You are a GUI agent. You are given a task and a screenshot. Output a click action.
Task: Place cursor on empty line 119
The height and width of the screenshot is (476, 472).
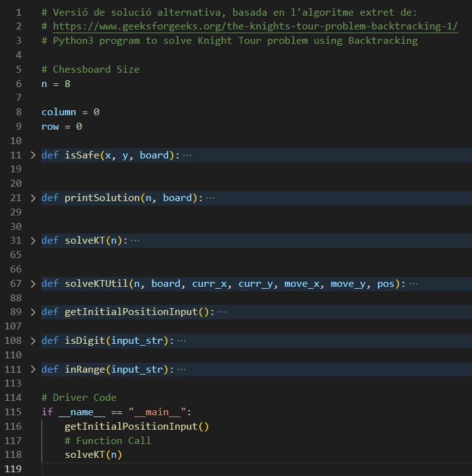pos(256,469)
